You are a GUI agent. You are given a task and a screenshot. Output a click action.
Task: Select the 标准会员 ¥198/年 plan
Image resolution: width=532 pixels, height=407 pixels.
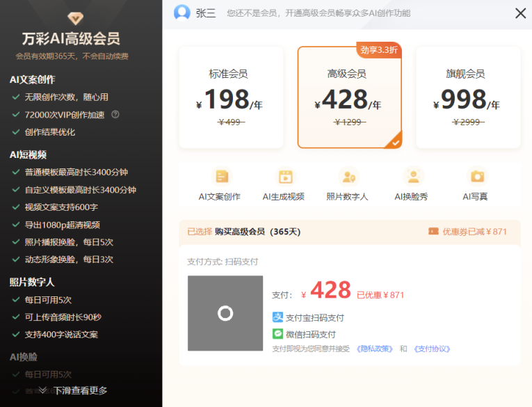[x=231, y=97]
